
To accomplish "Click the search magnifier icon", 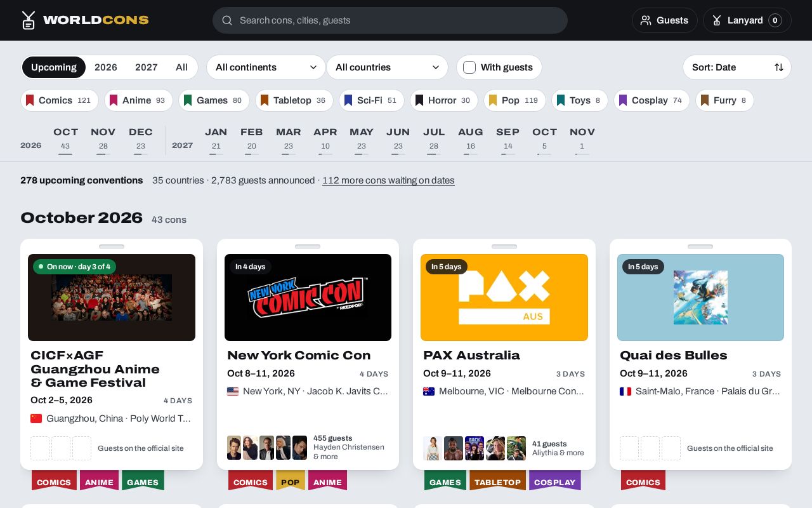I will pyautogui.click(x=227, y=20).
